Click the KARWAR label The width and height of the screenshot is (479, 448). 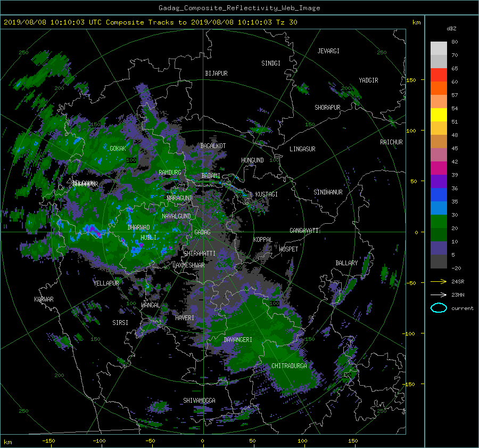tap(44, 299)
